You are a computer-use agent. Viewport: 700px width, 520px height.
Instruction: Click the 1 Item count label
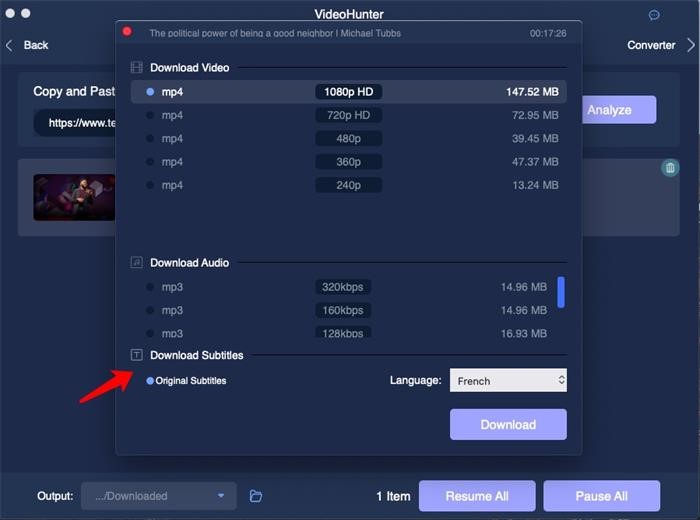click(393, 496)
